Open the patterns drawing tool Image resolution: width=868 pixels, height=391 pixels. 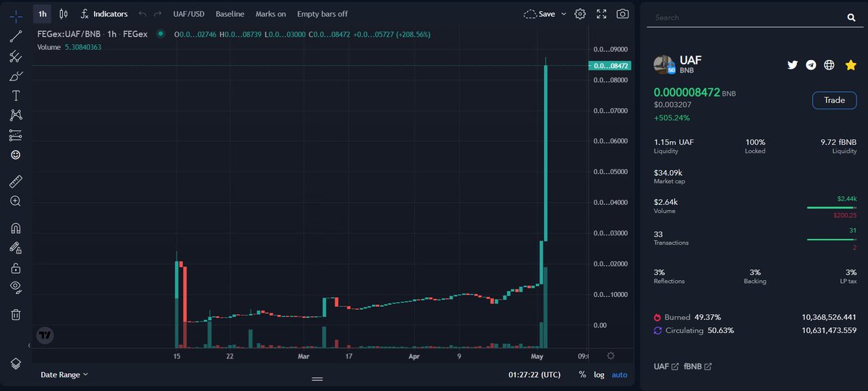click(x=15, y=115)
